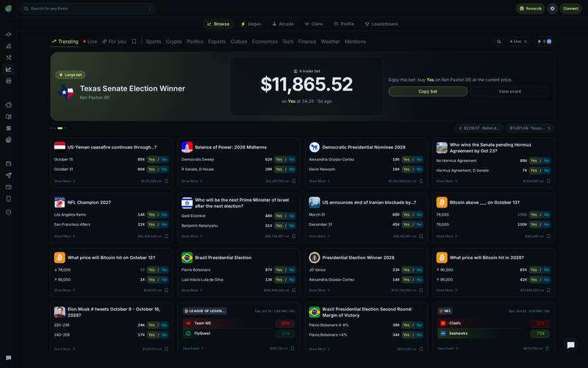Click the Search for any Event field
This screenshot has width=588, height=368.
pyautogui.click(x=87, y=8)
